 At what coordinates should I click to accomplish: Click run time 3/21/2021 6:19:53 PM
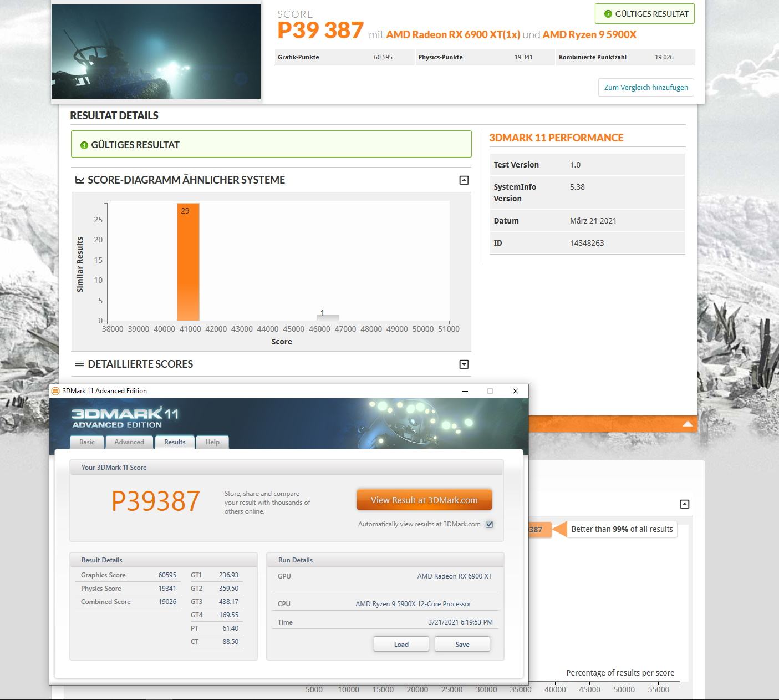pos(460,622)
